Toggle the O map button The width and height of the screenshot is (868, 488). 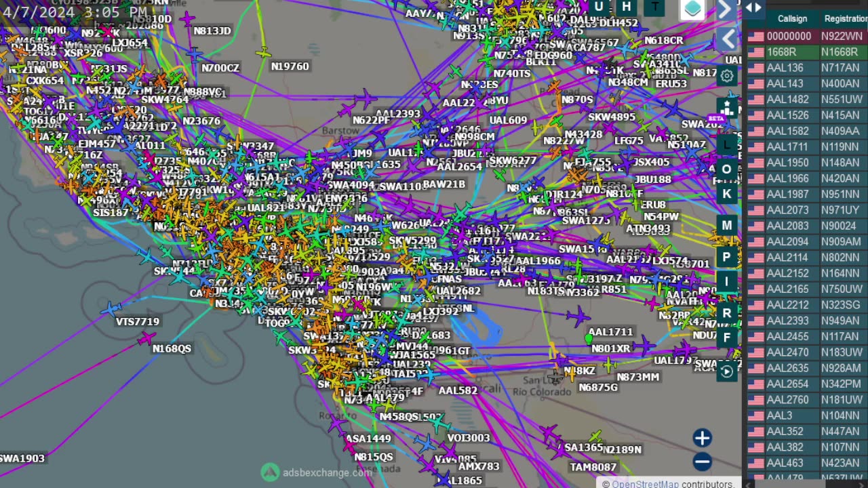coord(727,169)
